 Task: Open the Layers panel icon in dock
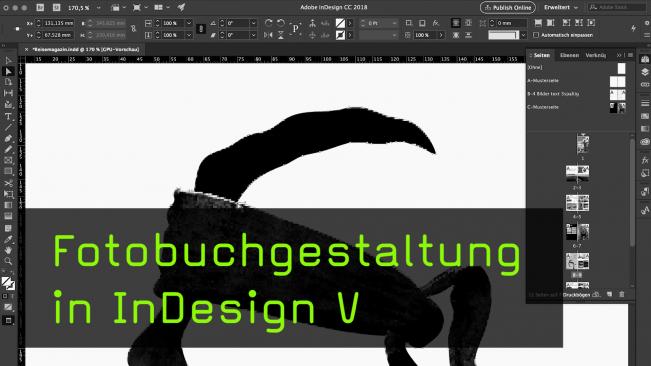click(x=645, y=72)
